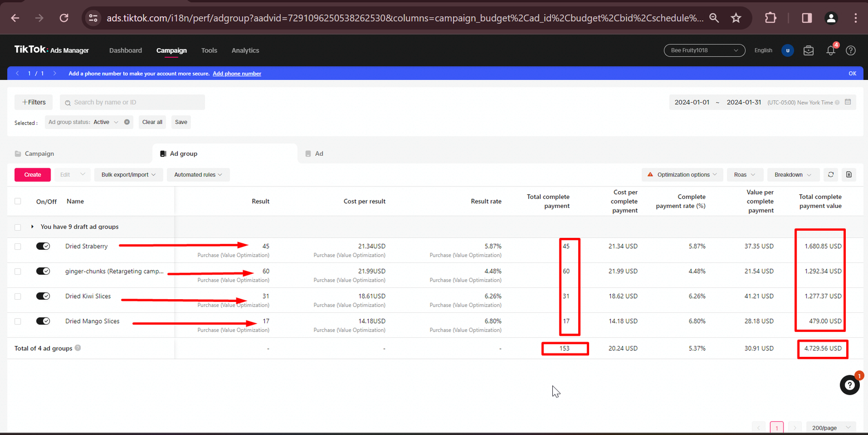Screen dimensions: 868x435
Task: Open the calendar icon of date range
Action: tap(848, 102)
